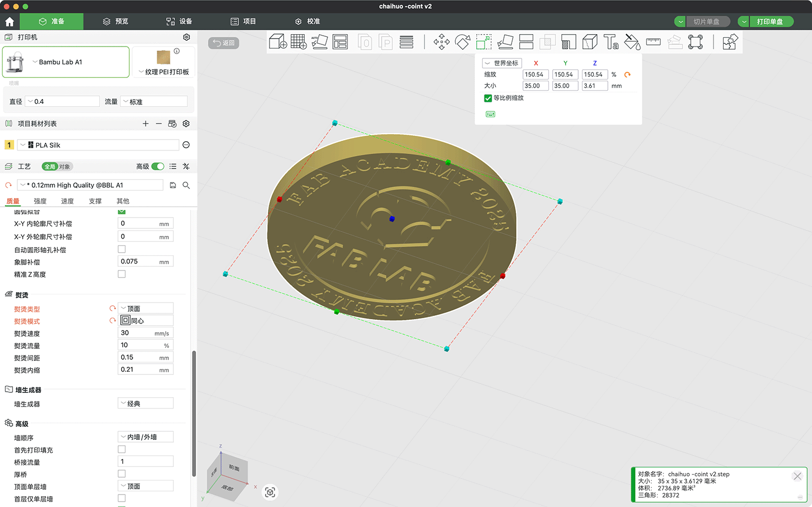The height and width of the screenshot is (507, 812).
Task: Toggle the 高级 advanced switch
Action: [158, 167]
